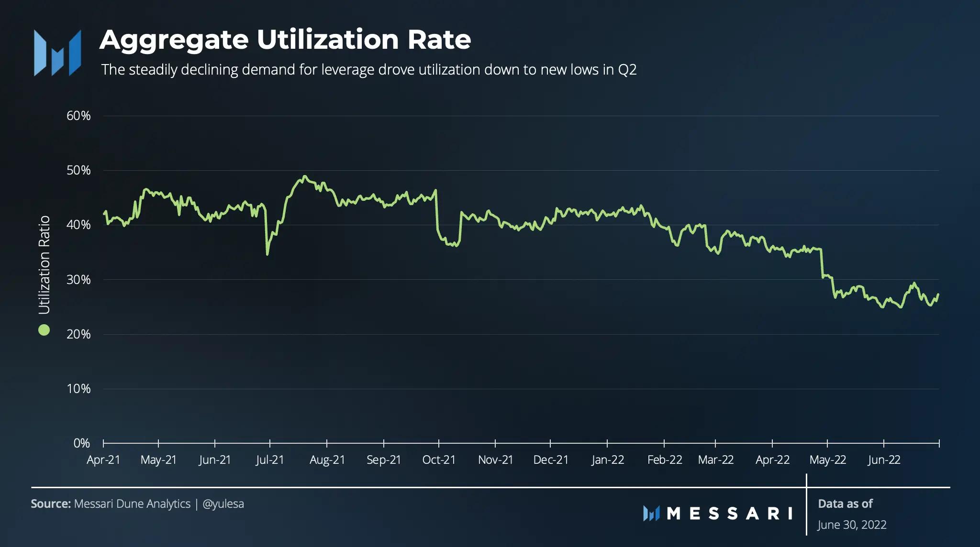Select the Jan-22 x-axis label
Viewport: 980px width, 547px height.
pos(608,460)
